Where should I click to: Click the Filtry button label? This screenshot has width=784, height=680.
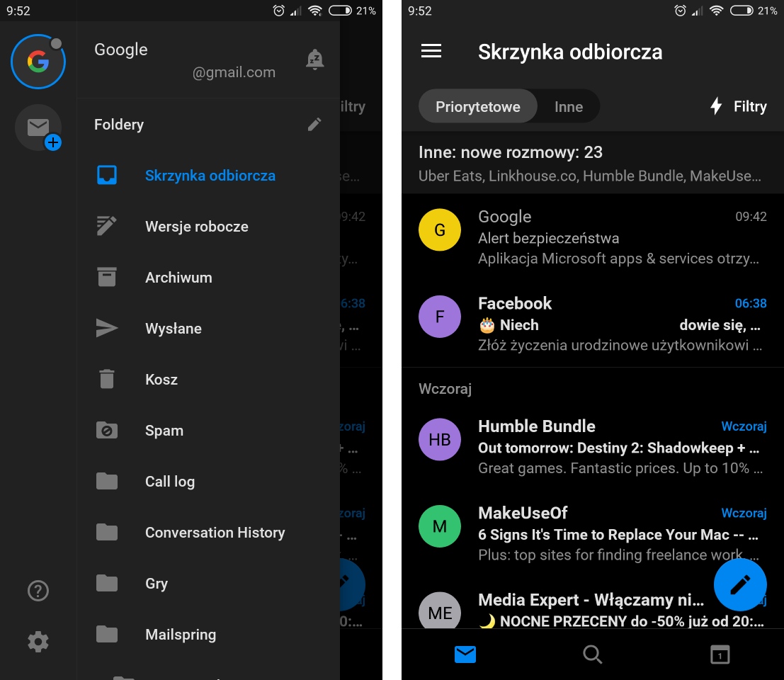coord(750,106)
